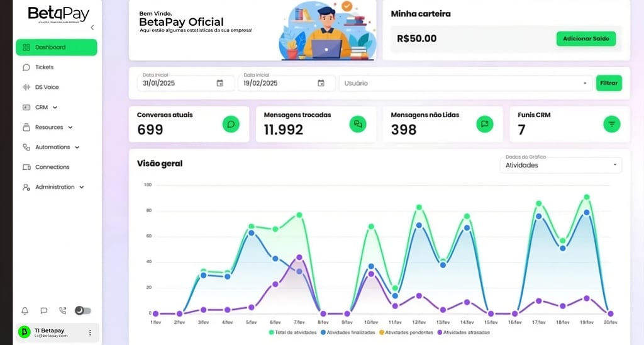
Task: Click Mensagens trocadas messages icon
Action: tap(358, 124)
